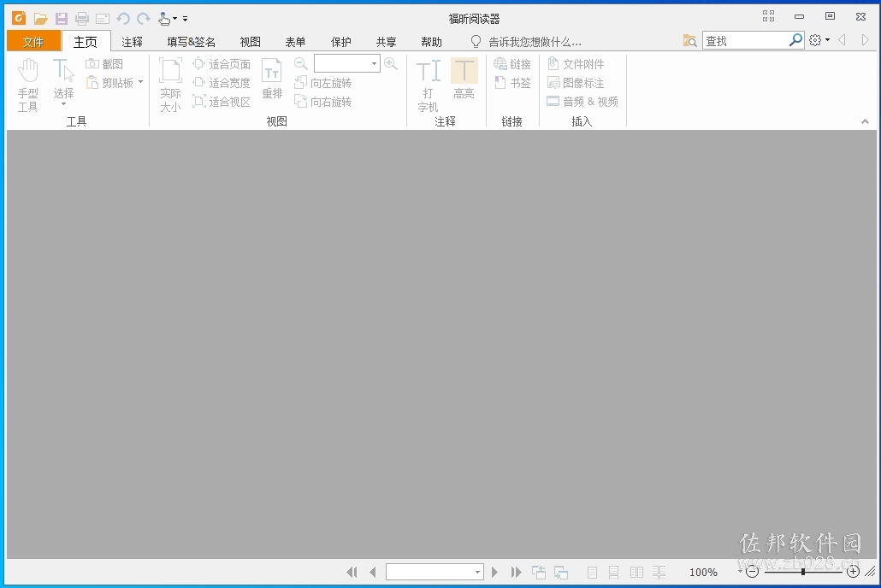
Task: Switch to the 主页 home tab
Action: [x=86, y=42]
